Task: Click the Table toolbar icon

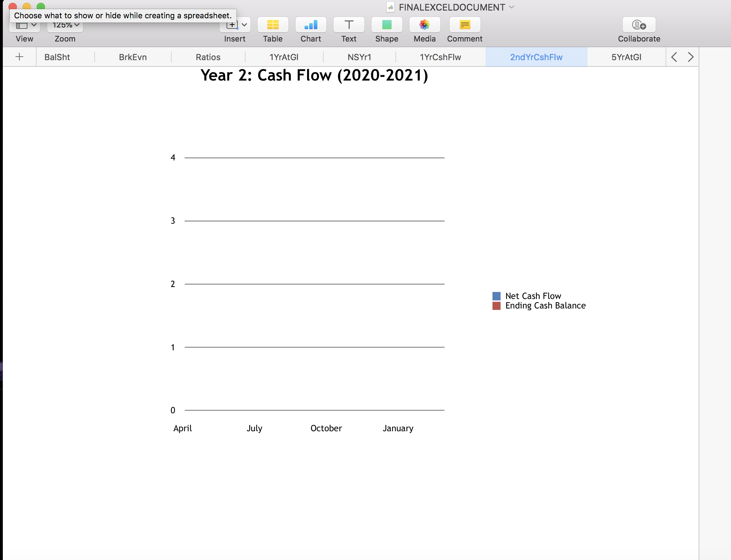Action: (x=273, y=25)
